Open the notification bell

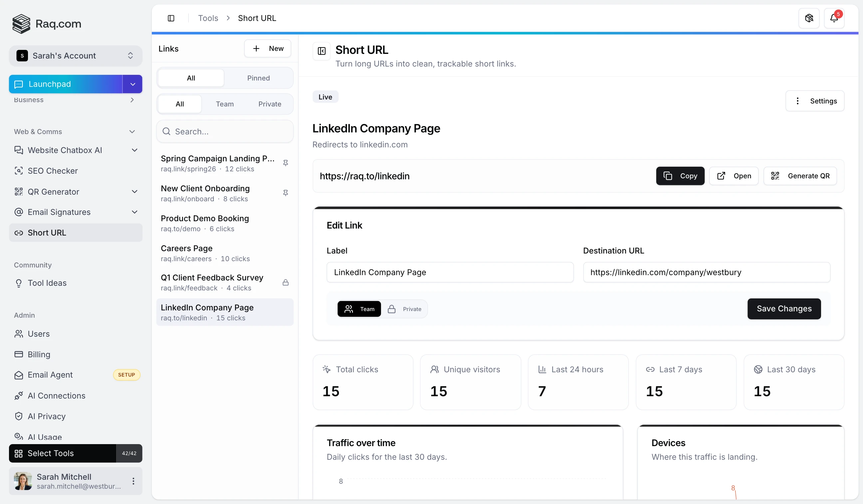[834, 18]
